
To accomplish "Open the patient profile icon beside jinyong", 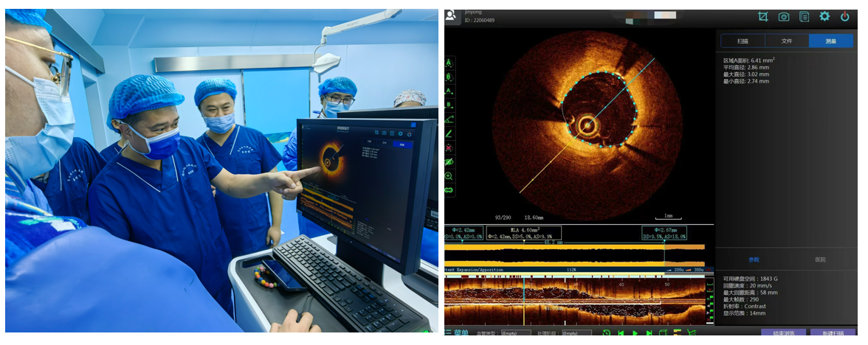I will [x=451, y=15].
